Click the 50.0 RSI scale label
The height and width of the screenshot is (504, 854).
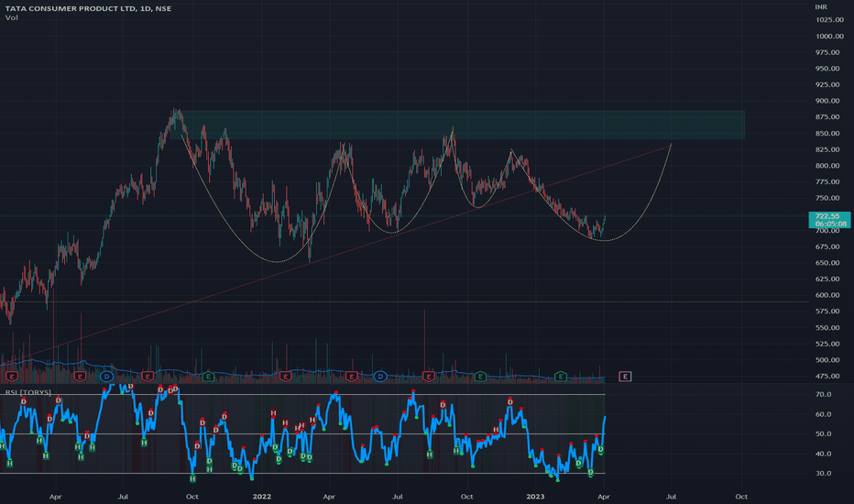pyautogui.click(x=823, y=433)
